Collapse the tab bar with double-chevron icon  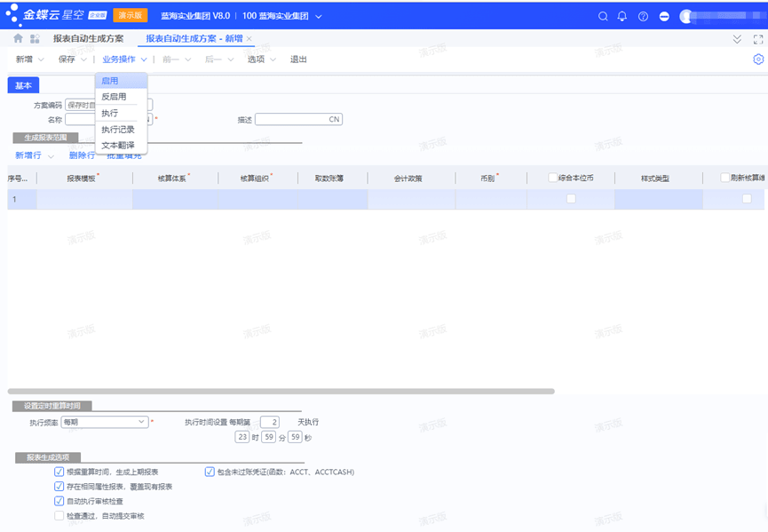point(736,39)
